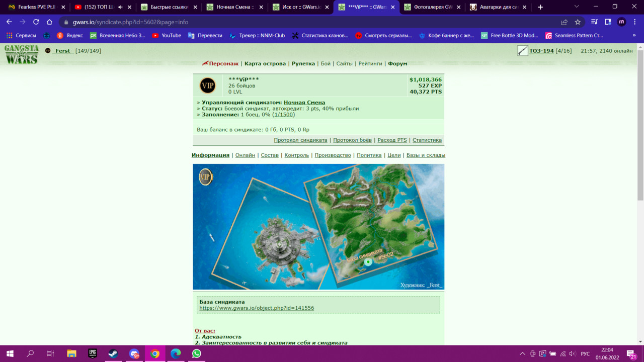
Task: Bookmark this page with star icon
Action: (x=578, y=22)
